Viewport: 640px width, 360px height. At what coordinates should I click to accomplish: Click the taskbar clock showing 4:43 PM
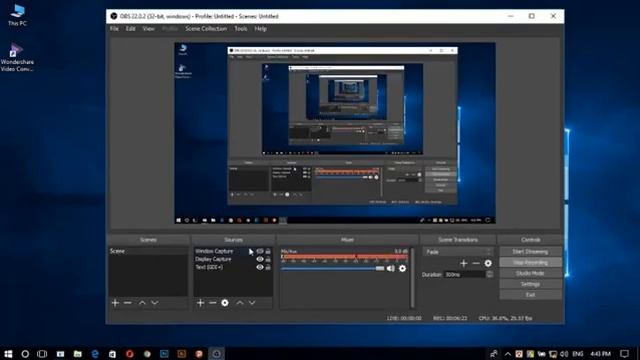(x=600, y=354)
